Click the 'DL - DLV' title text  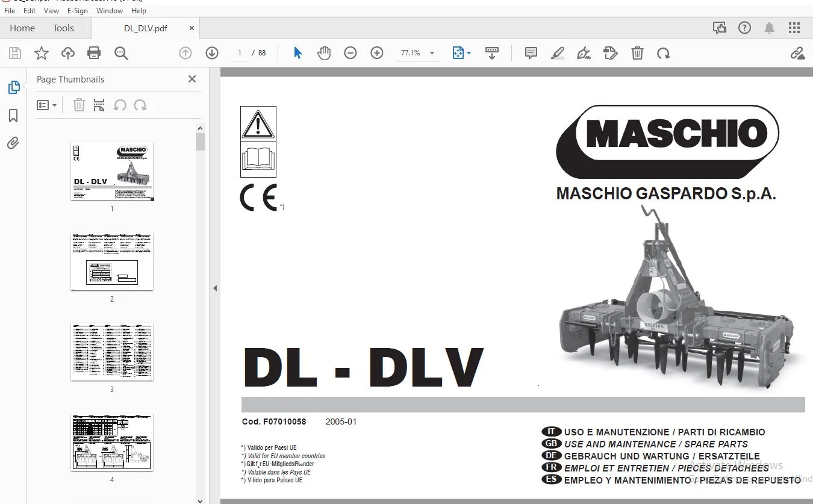pos(363,367)
